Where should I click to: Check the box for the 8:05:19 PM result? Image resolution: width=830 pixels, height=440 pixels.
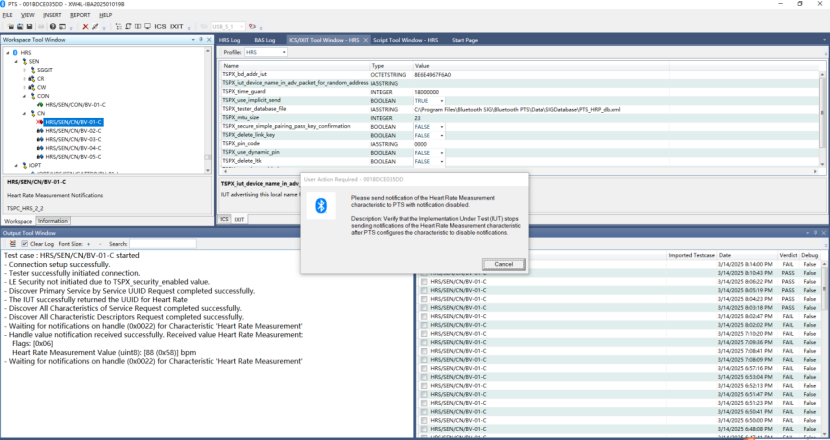[424, 290]
